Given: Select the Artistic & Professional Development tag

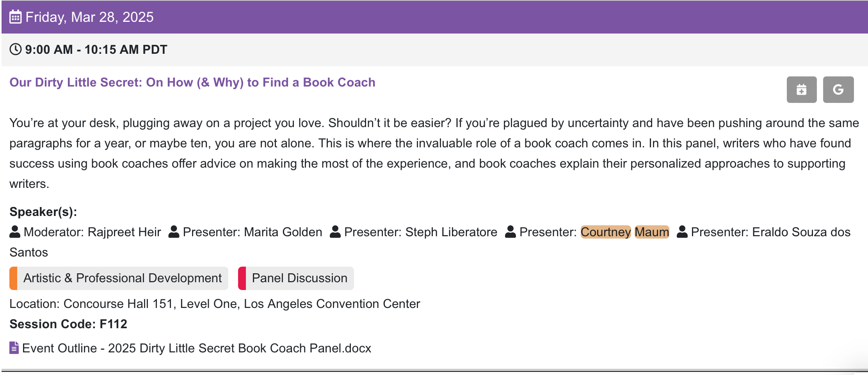Looking at the screenshot, I should [x=122, y=278].
